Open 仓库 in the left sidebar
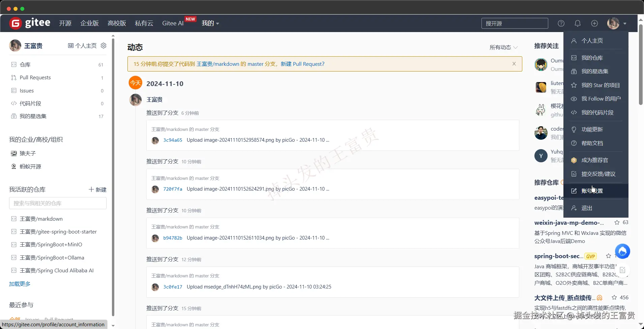Image resolution: width=644 pixels, height=329 pixels. (57, 64)
